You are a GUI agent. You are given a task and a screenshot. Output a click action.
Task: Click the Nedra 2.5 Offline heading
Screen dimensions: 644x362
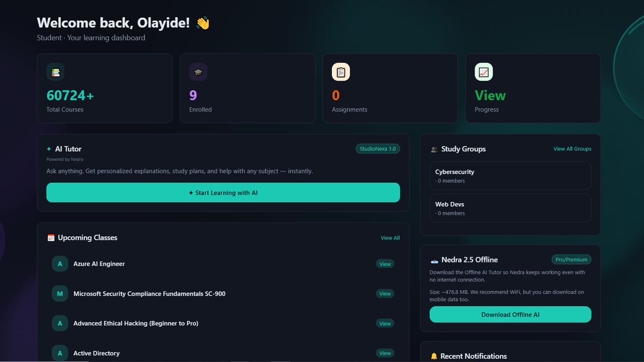point(469,260)
